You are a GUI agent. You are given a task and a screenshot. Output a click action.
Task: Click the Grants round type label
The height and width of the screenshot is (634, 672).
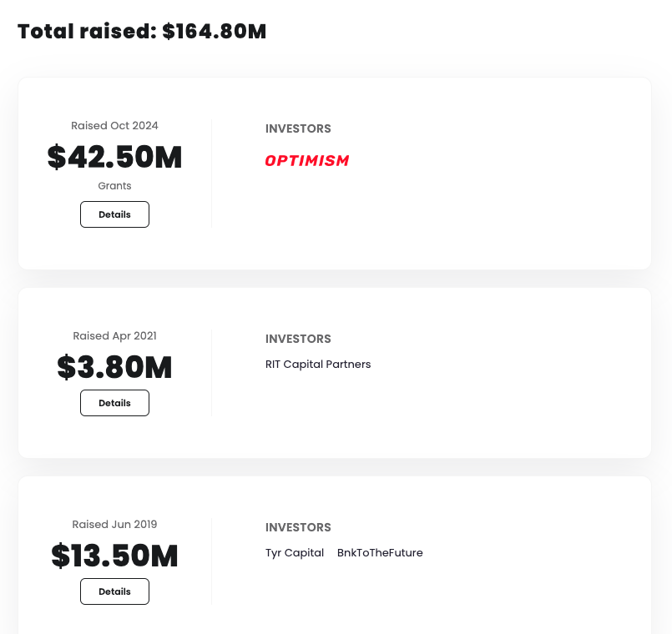click(114, 186)
